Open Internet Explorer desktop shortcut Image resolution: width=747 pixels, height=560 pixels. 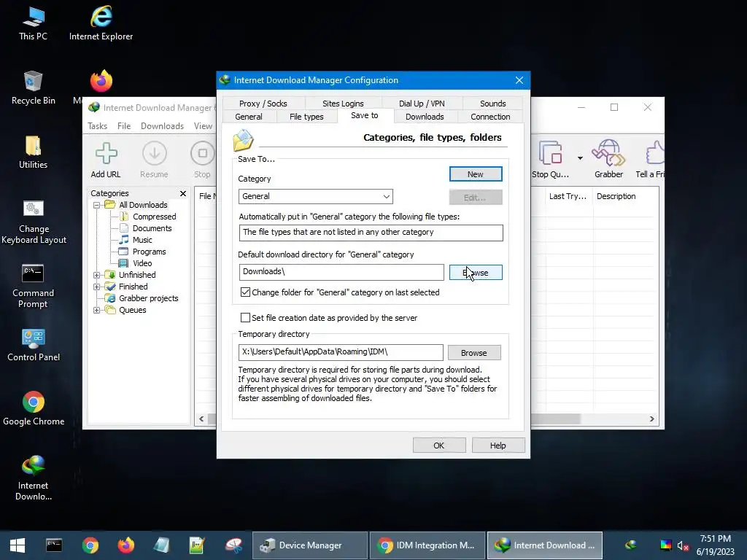[101, 23]
